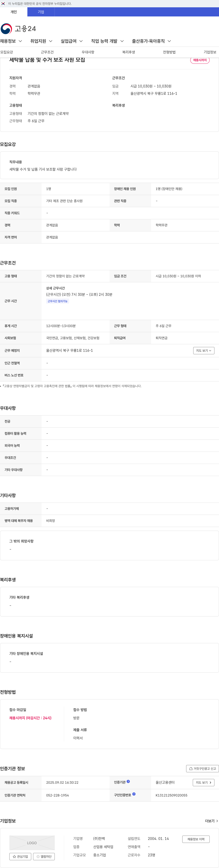Open 지도 보기 for 울산고용센터
219x868 pixels.
204,782
